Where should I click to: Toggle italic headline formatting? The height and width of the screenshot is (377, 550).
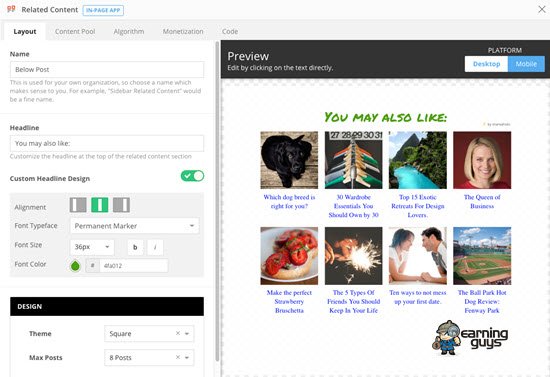point(155,247)
